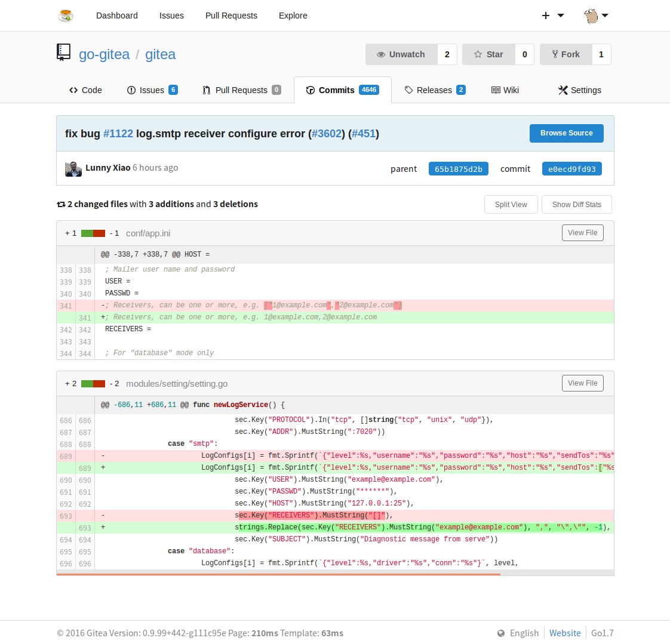The height and width of the screenshot is (644, 670).
Task: Show the watchers count 2
Action: tap(447, 54)
